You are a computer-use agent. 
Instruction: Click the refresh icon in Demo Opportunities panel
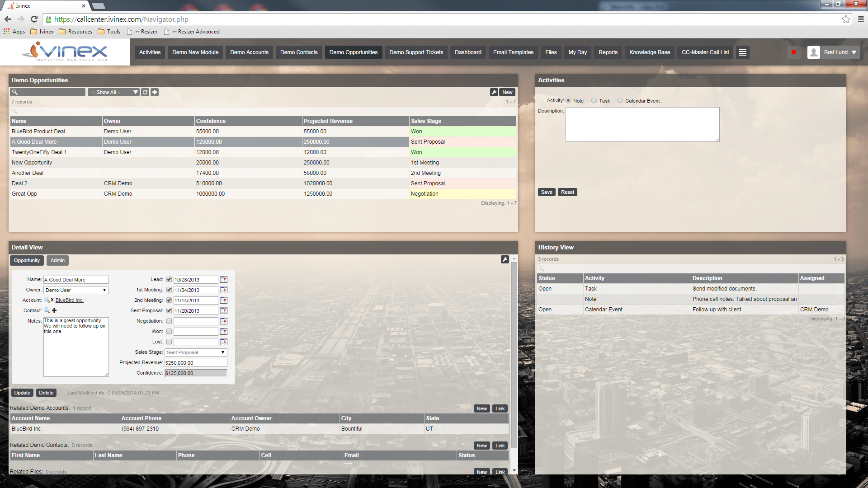[x=145, y=92]
